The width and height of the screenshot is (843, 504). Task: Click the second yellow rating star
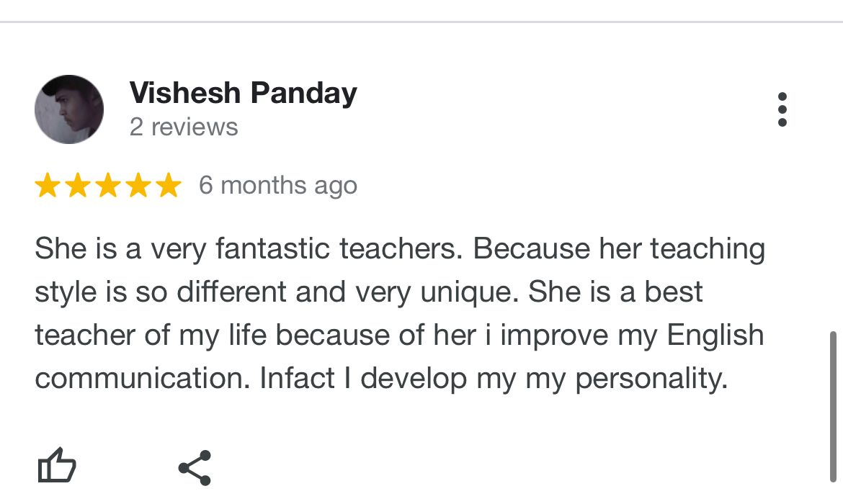(x=78, y=186)
